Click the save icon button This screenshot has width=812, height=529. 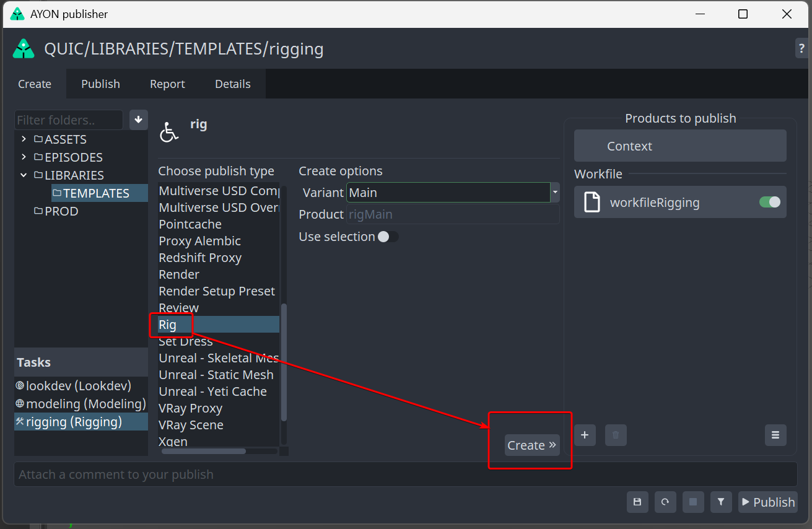click(x=637, y=502)
